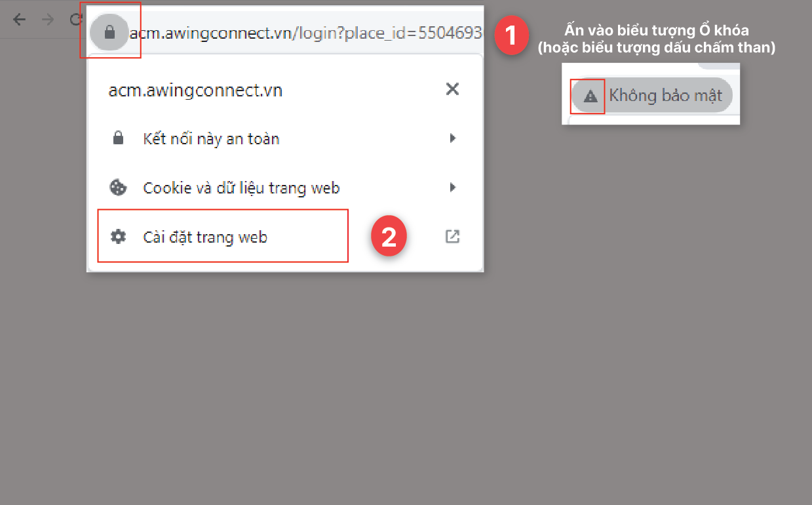Go back with the browser back arrow
812x505 pixels.
point(20,19)
